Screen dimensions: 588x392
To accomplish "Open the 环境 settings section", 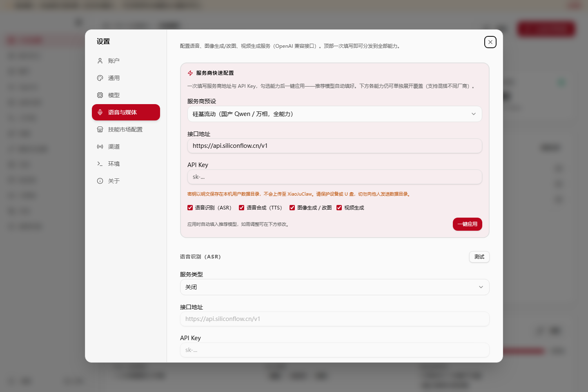I will [126, 164].
